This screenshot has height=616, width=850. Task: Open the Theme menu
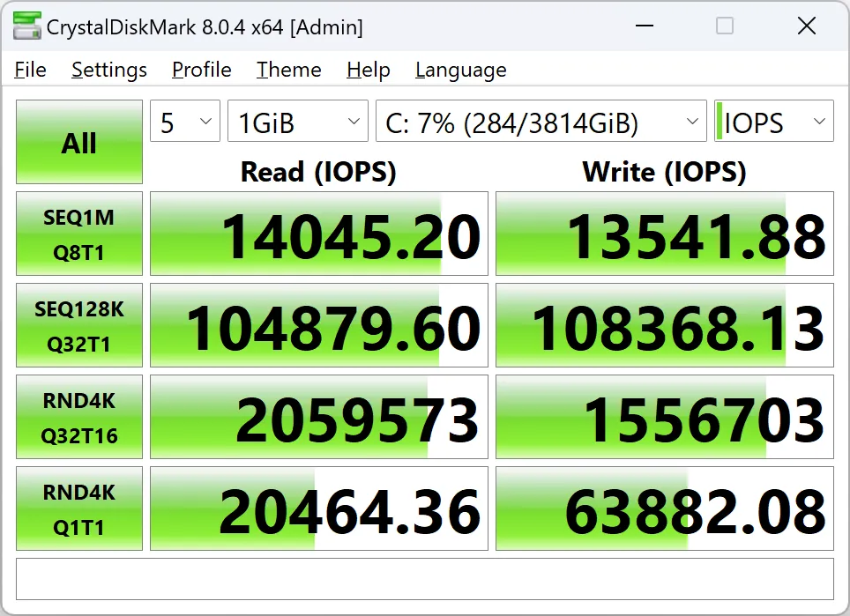point(289,71)
